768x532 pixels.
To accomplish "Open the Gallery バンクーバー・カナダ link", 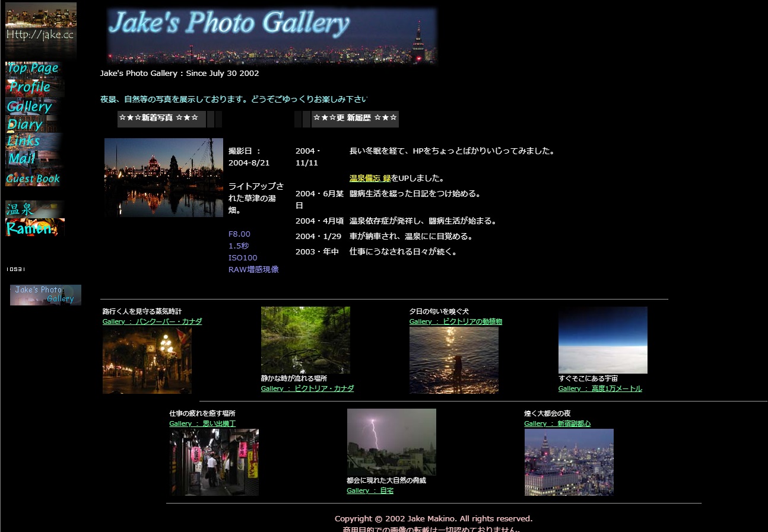I will 152,321.
